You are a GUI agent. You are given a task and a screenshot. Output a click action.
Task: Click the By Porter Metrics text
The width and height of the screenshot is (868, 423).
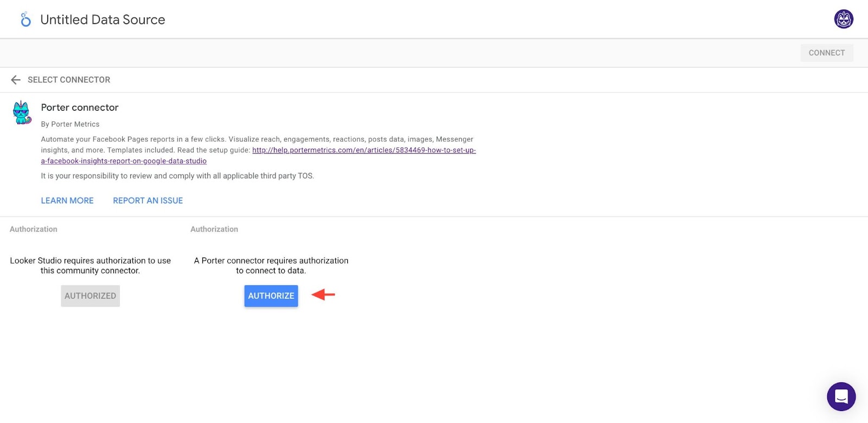click(70, 124)
